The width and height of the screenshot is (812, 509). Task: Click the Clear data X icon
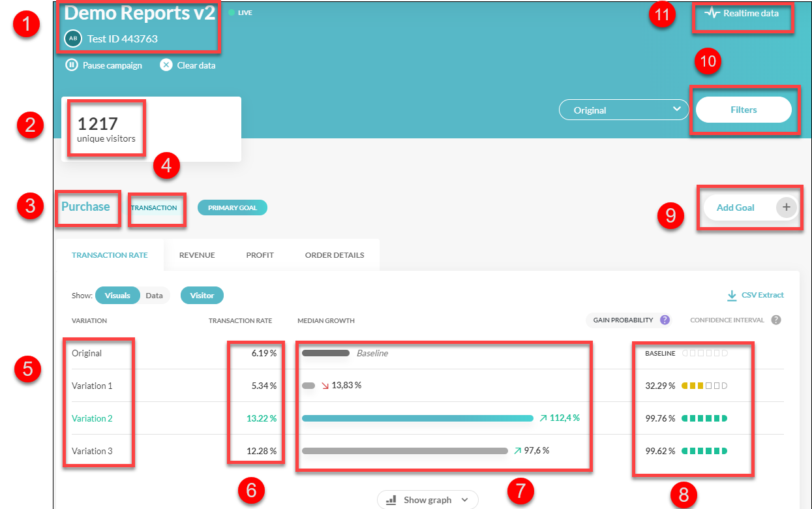pos(166,65)
